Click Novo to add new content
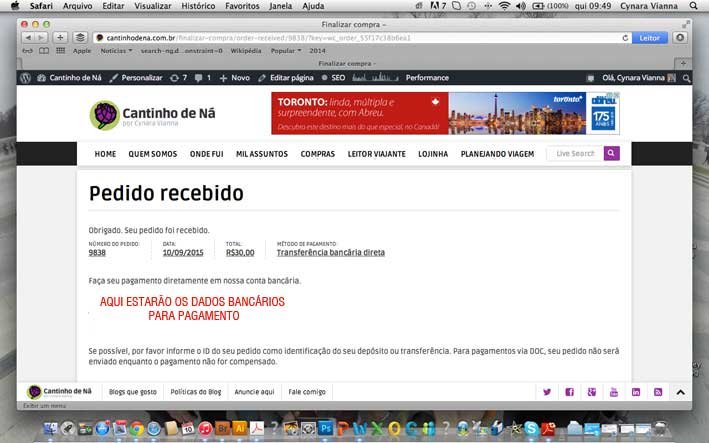 [235, 78]
